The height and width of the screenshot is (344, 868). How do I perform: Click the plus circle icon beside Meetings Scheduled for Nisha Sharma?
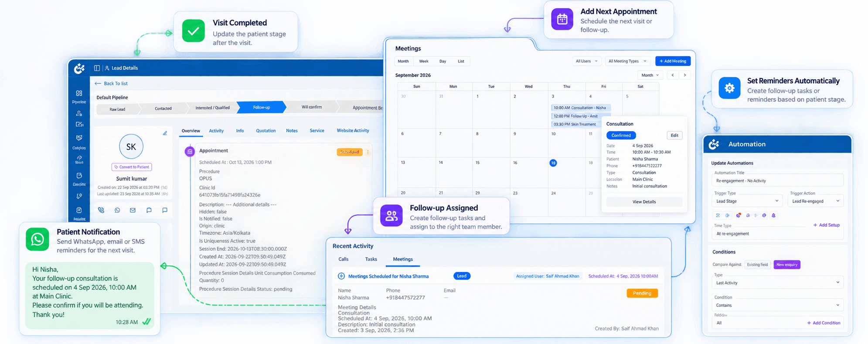pos(341,276)
